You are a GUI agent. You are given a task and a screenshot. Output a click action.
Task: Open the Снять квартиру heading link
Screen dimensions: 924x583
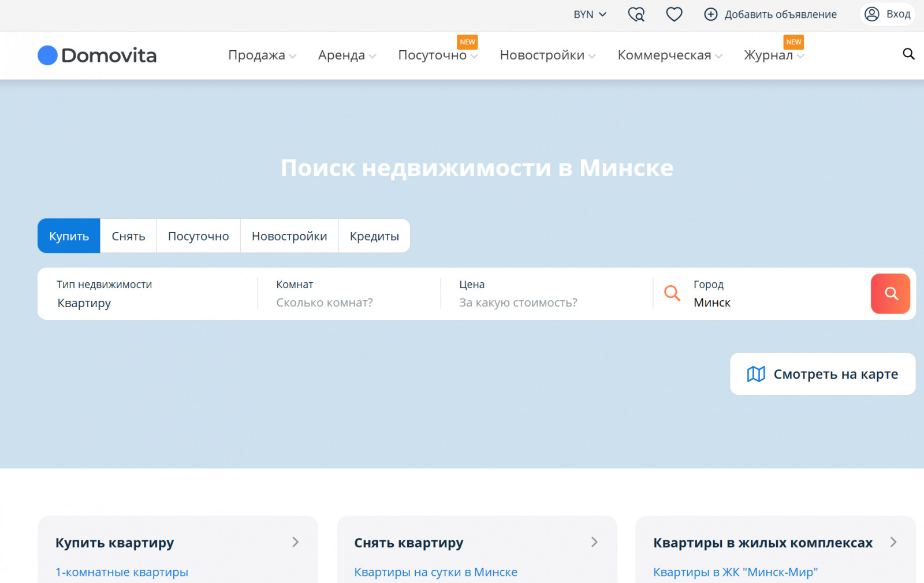[x=408, y=543]
